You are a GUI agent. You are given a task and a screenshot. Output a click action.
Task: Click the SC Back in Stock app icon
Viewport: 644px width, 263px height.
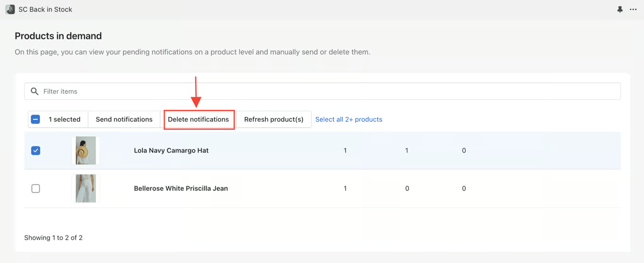click(10, 9)
